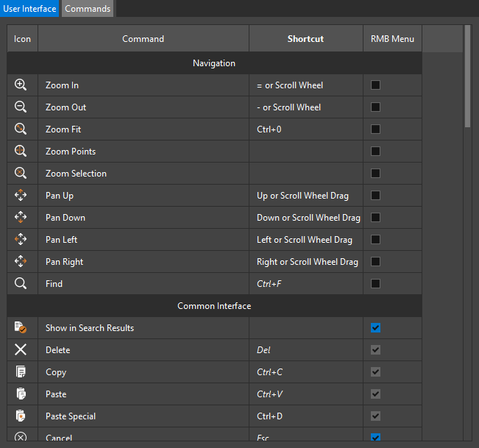This screenshot has width=479, height=448.
Task: Toggle RMB Menu checkbox for Pan Up
Action: [375, 195]
